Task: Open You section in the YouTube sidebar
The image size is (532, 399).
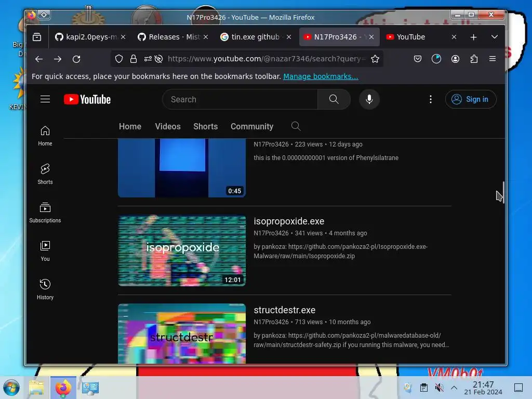Action: 45,251
